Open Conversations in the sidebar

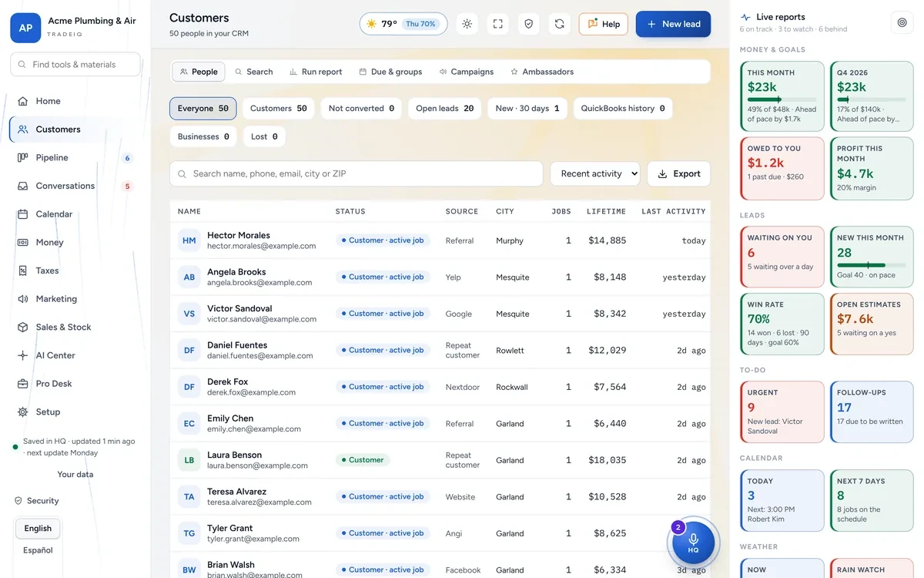click(75, 186)
